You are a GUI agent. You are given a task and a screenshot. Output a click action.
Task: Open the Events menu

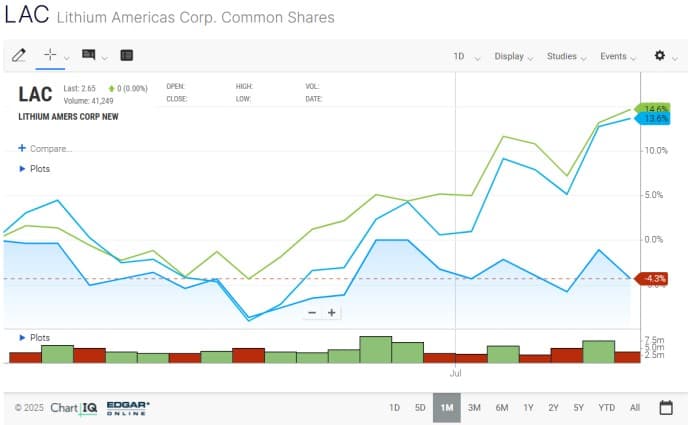(x=618, y=57)
